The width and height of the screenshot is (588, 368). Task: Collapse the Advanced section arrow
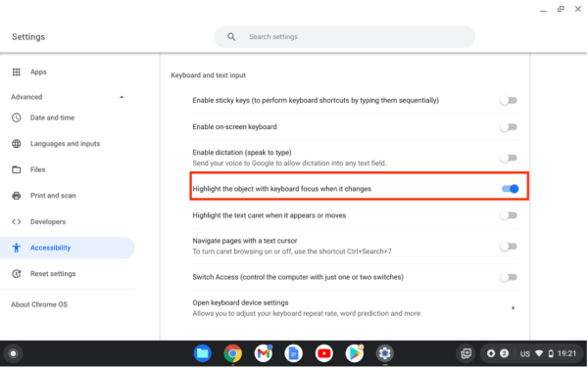point(122,97)
